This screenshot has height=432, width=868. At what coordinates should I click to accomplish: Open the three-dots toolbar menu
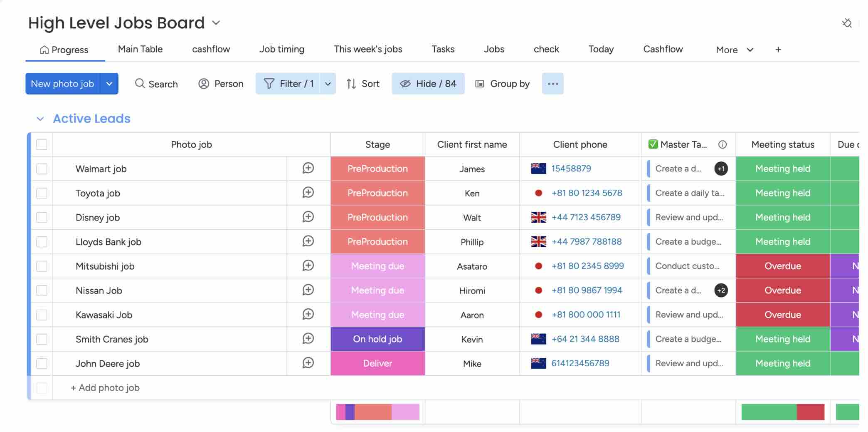[x=552, y=84]
